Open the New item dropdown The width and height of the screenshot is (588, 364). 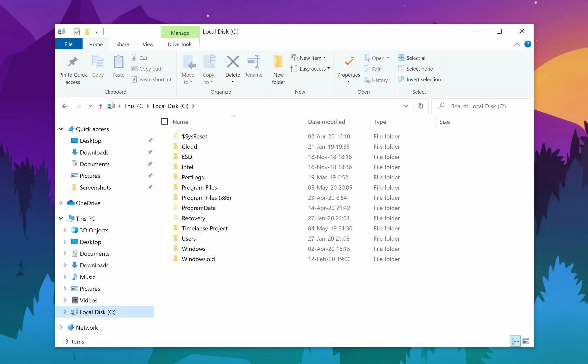[308, 58]
